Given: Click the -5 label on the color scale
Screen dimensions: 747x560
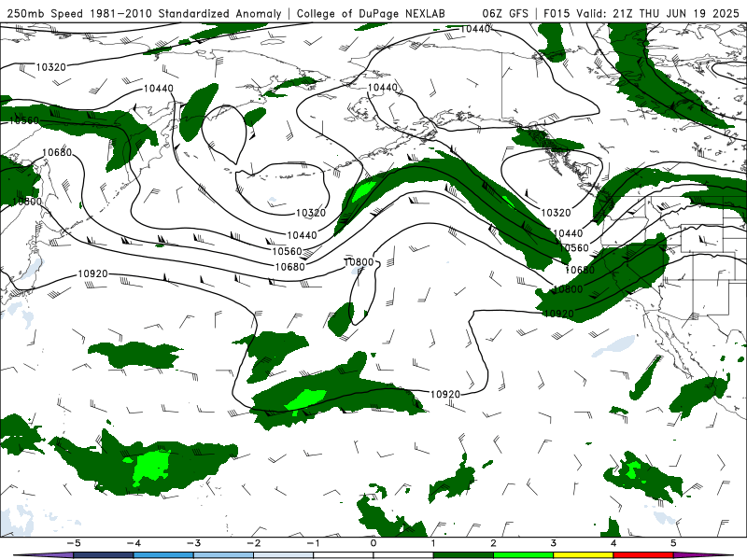Looking at the screenshot, I should coord(74,543).
